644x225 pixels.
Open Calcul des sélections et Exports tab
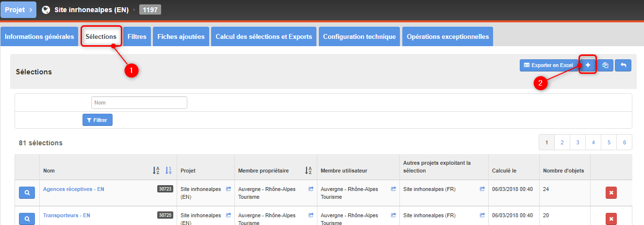pos(264,36)
